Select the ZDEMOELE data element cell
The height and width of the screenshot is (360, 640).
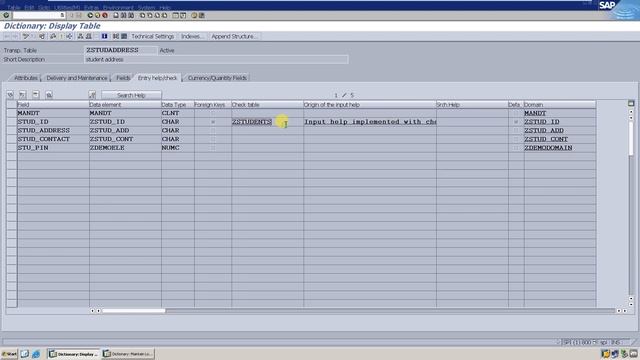coord(125,148)
